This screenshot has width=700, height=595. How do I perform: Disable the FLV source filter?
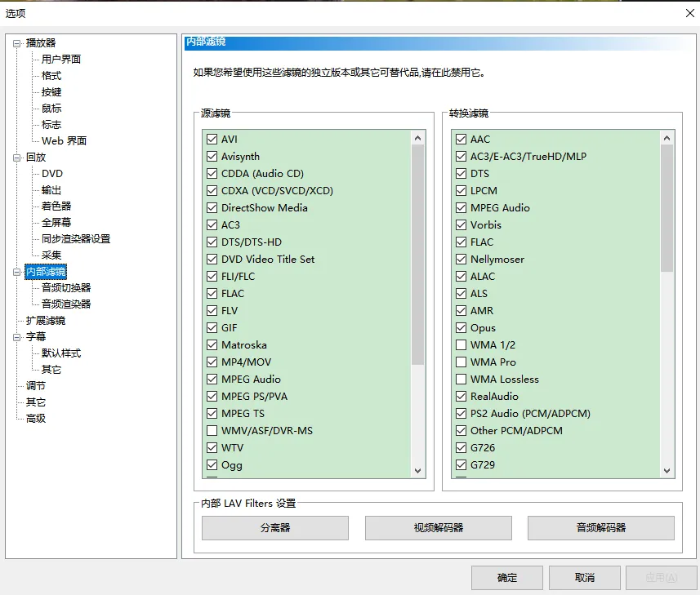point(212,310)
